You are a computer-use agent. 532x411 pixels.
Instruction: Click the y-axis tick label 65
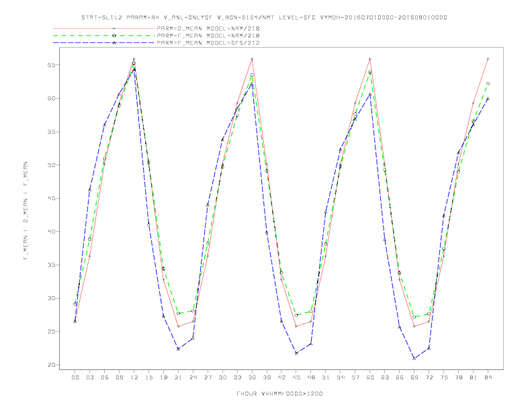coord(52,64)
